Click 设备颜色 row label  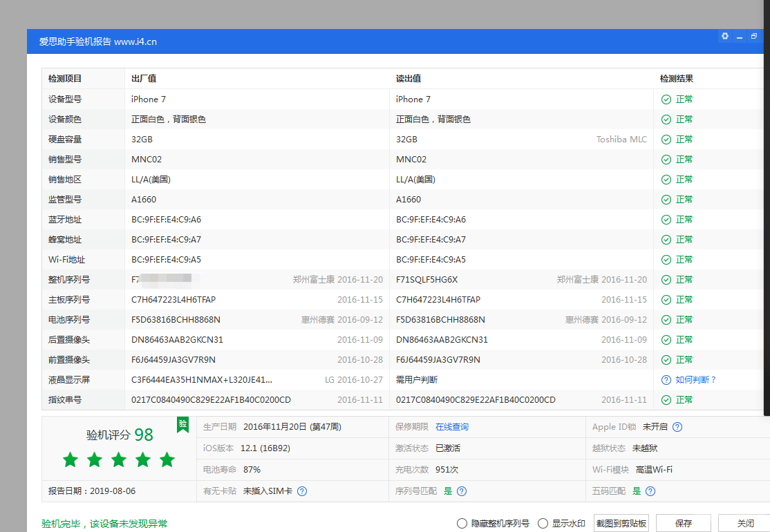point(65,120)
